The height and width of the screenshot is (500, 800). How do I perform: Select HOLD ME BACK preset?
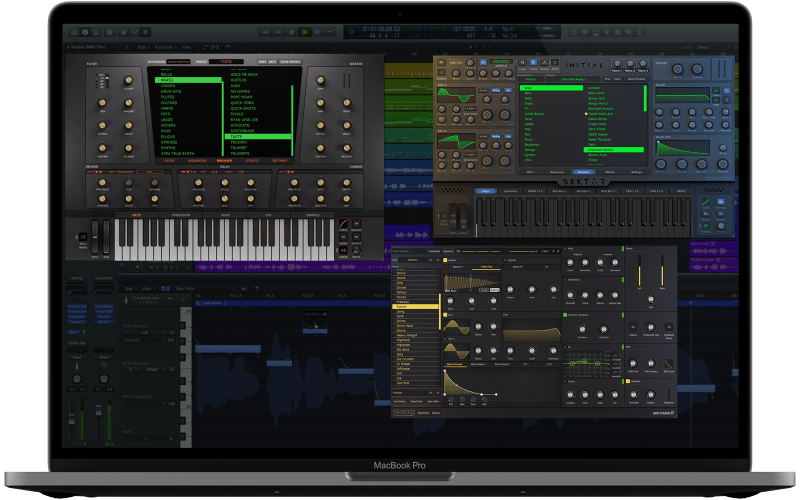(x=244, y=74)
